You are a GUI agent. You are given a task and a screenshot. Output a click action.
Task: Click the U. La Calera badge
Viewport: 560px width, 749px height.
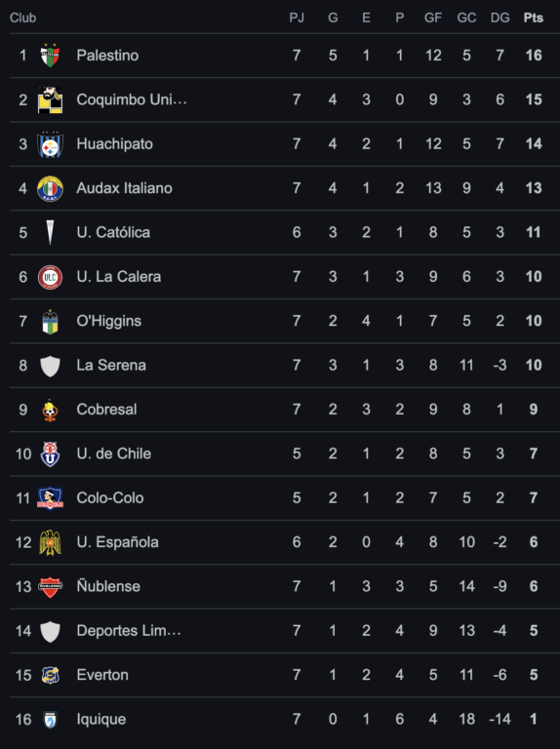click(50, 277)
